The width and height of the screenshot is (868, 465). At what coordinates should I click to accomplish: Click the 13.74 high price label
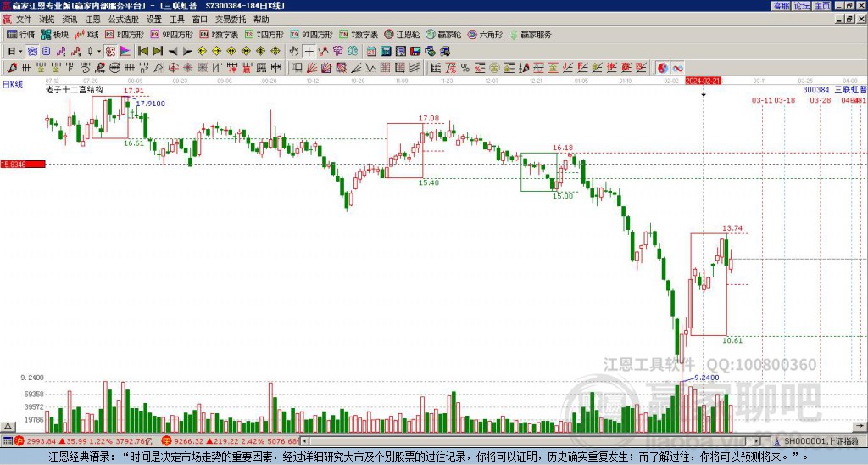coord(732,227)
